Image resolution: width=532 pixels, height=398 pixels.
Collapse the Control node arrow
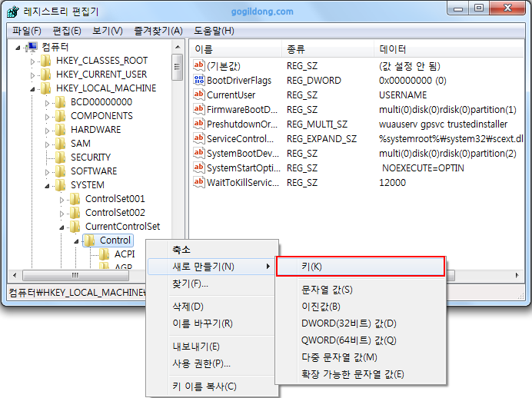tap(76, 241)
